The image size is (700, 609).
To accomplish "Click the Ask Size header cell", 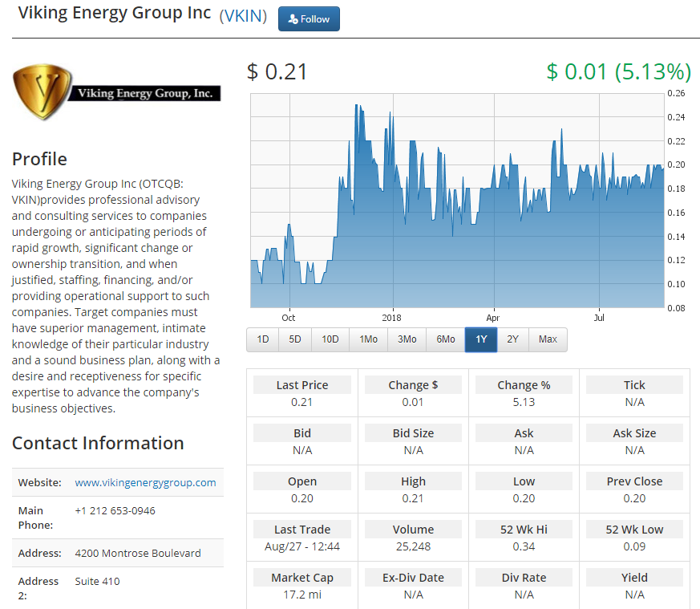I will point(634,433).
